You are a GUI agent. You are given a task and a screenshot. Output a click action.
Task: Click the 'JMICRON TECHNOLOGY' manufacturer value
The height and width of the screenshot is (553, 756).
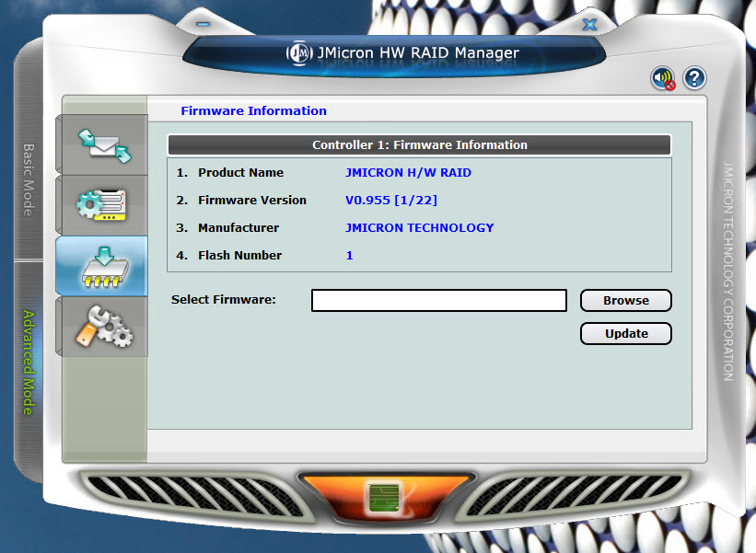(420, 227)
